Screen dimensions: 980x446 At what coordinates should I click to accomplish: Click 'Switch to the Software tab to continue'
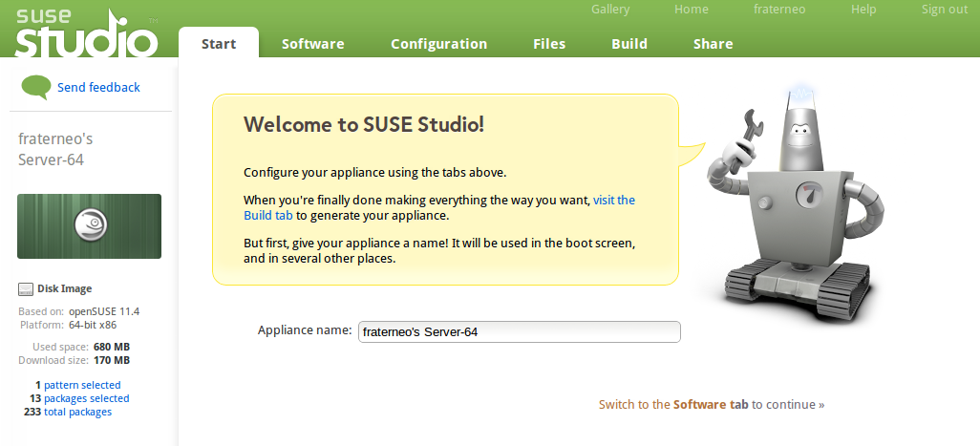pyautogui.click(x=712, y=404)
